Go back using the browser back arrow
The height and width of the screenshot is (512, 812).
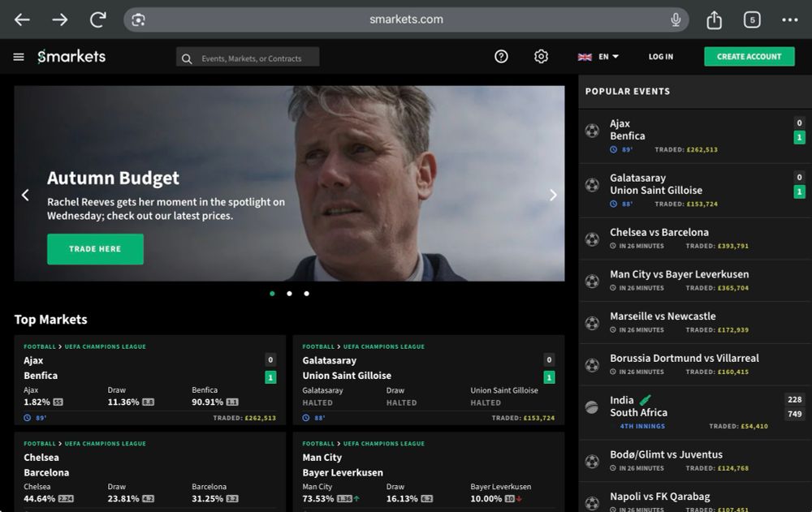click(x=22, y=19)
